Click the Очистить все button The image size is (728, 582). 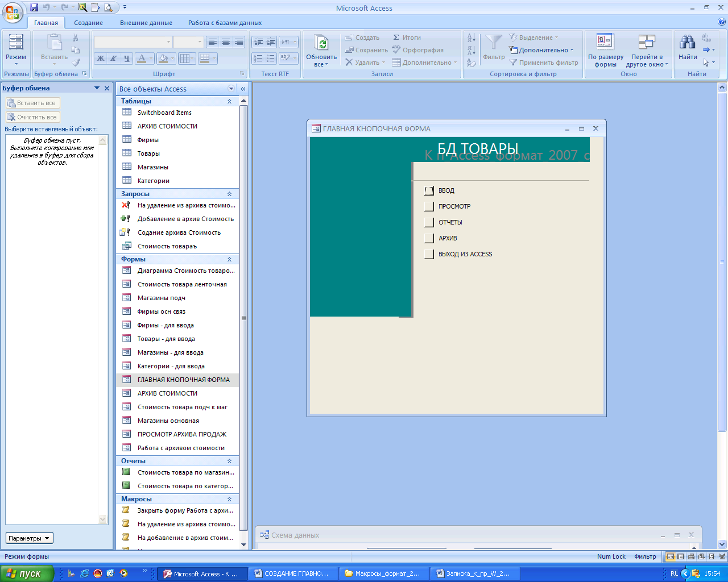pyautogui.click(x=32, y=117)
